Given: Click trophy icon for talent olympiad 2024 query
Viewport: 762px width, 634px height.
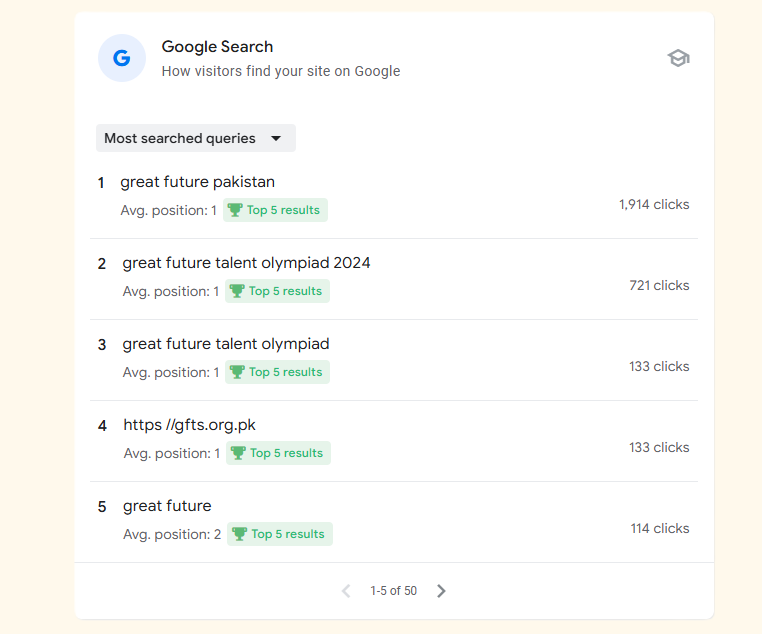Looking at the screenshot, I should point(237,291).
